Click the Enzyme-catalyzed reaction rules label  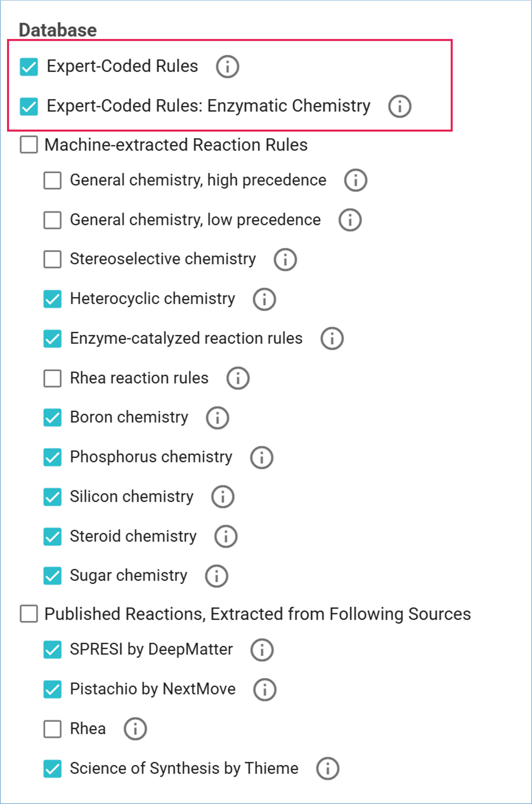coord(186,338)
